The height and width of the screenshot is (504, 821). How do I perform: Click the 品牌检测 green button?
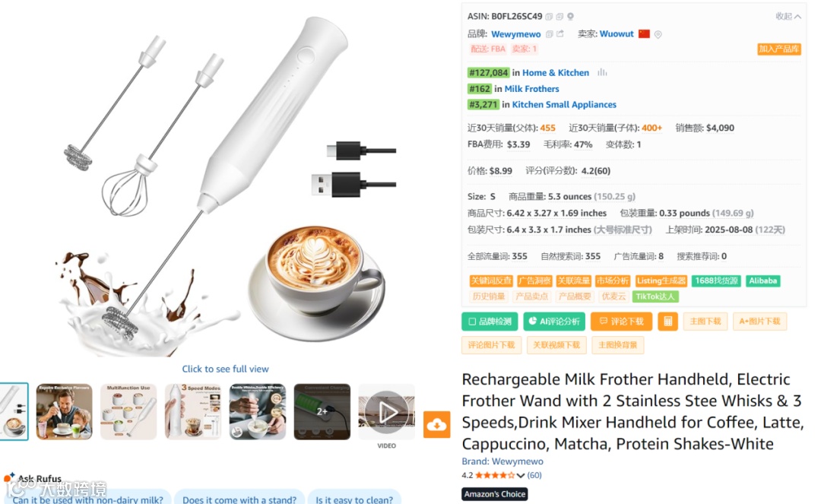click(x=490, y=322)
